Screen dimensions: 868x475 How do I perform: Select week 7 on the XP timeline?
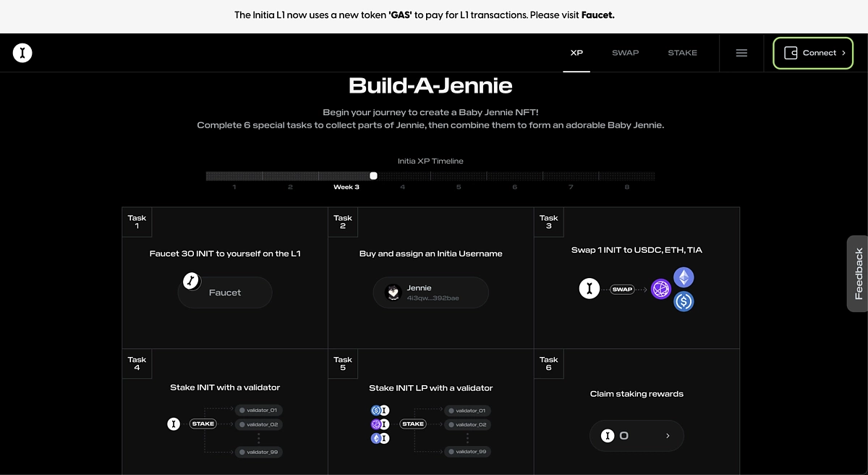tap(571, 187)
